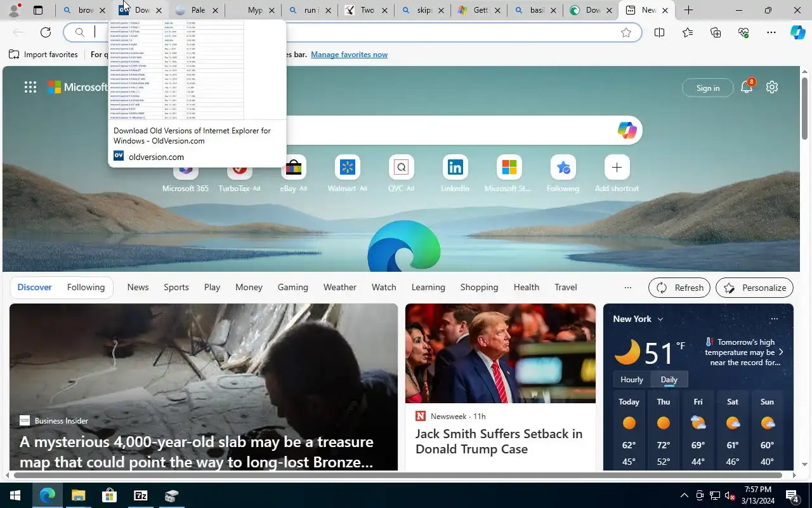Click the Copilot icon in search box
The height and width of the screenshot is (508, 812).
627,130
